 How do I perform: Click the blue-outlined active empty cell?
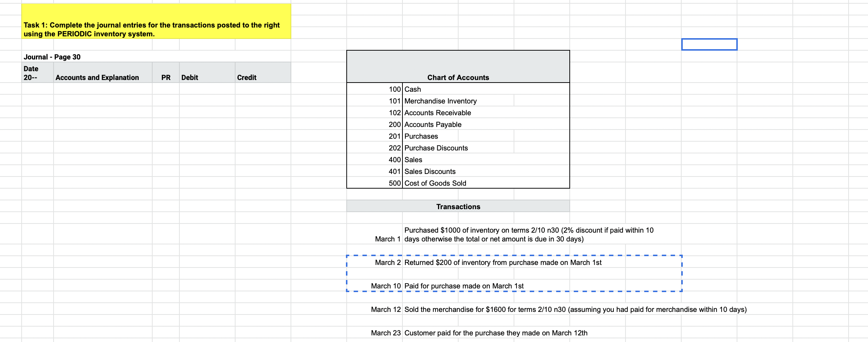709,44
